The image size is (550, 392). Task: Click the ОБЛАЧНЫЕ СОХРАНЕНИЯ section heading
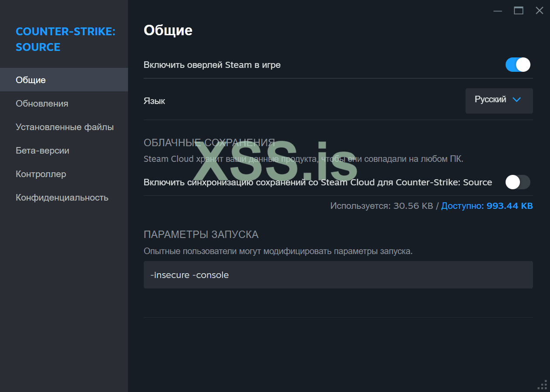[x=209, y=143]
